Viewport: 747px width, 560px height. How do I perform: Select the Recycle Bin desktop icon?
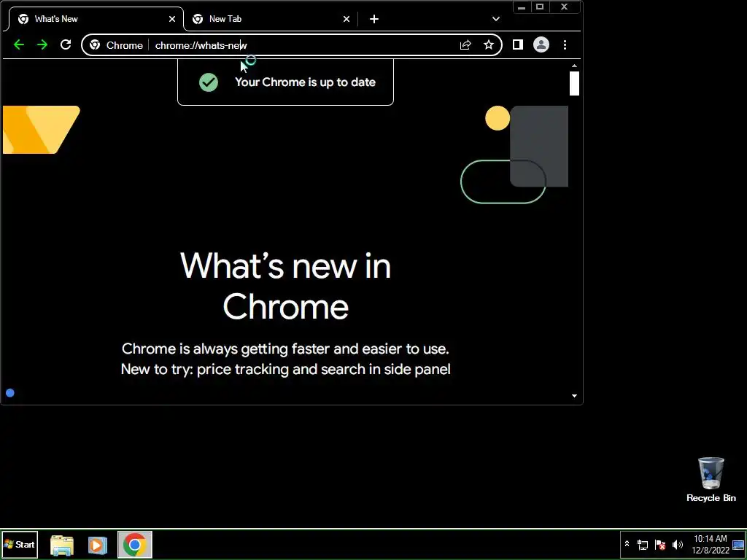(x=711, y=480)
